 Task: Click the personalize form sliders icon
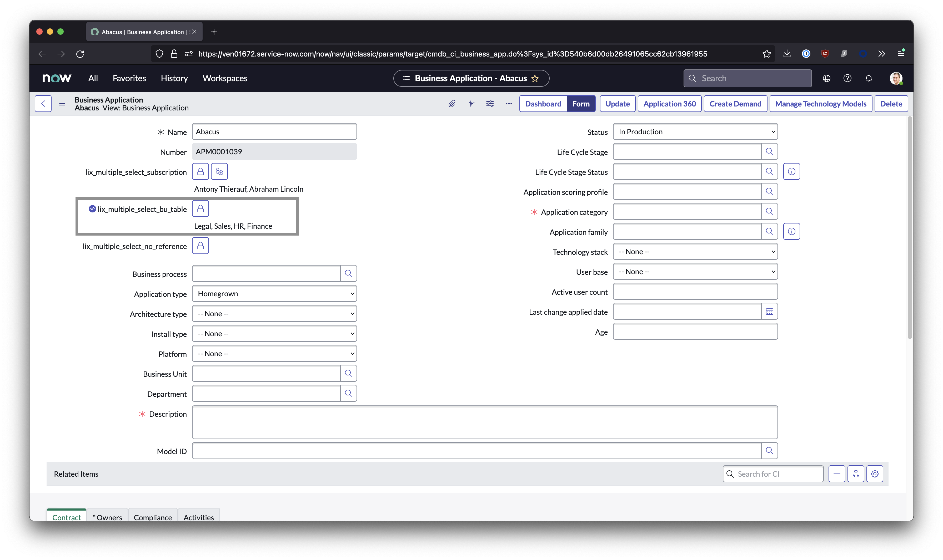pos(490,104)
